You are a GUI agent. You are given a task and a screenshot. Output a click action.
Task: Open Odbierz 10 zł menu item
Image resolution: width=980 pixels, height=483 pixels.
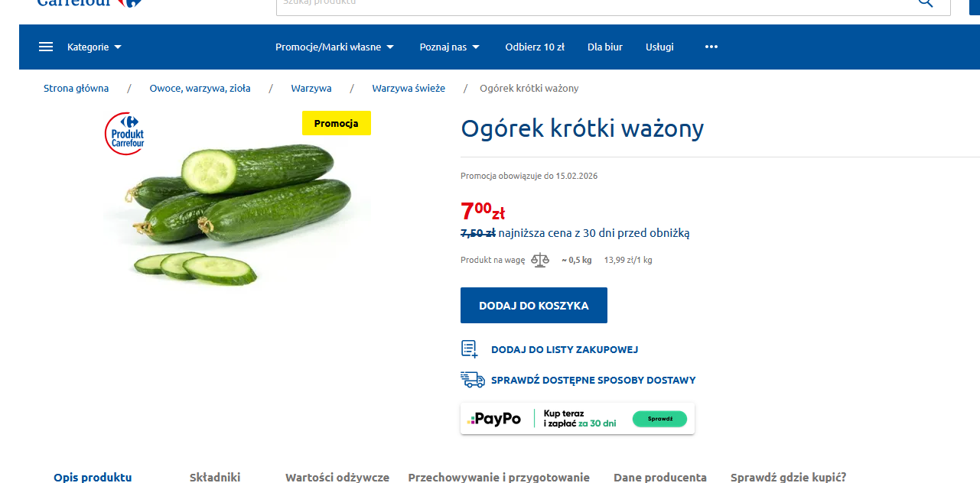tap(535, 47)
